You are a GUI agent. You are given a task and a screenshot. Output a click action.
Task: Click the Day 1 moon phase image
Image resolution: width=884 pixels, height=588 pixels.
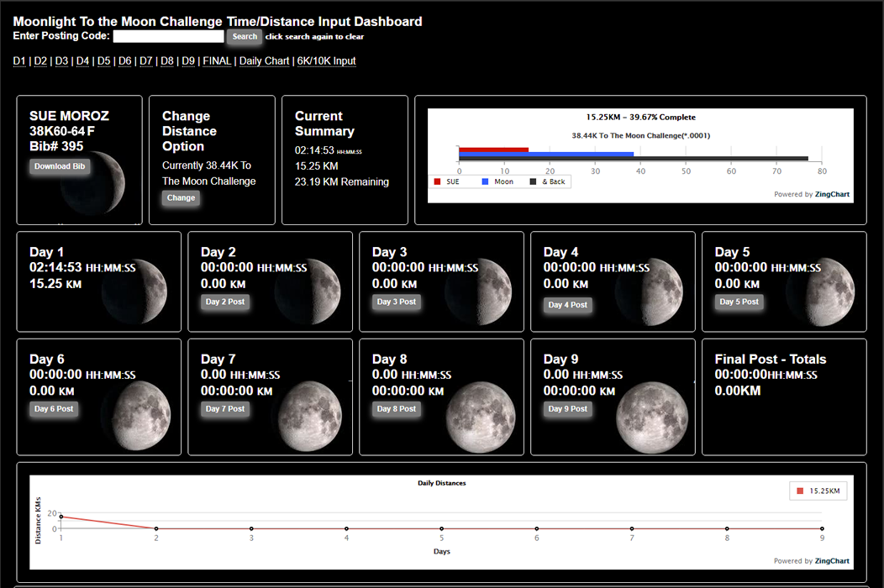tap(135, 291)
